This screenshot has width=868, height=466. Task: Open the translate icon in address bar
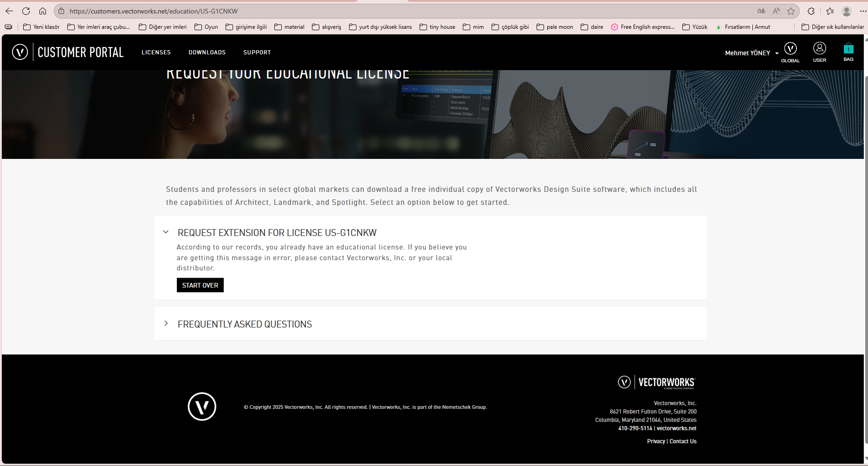click(760, 11)
